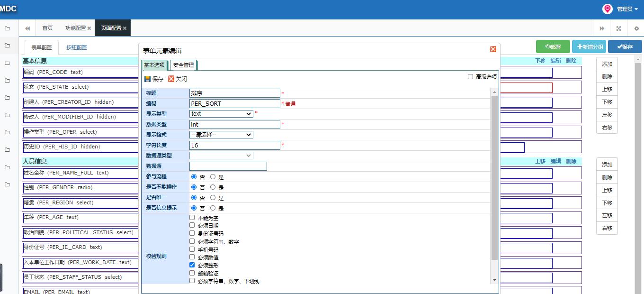Viewport: 644px width, 294px height.
Task: Close the 表单元素编辑 dialog with X icon
Action: [x=493, y=49]
